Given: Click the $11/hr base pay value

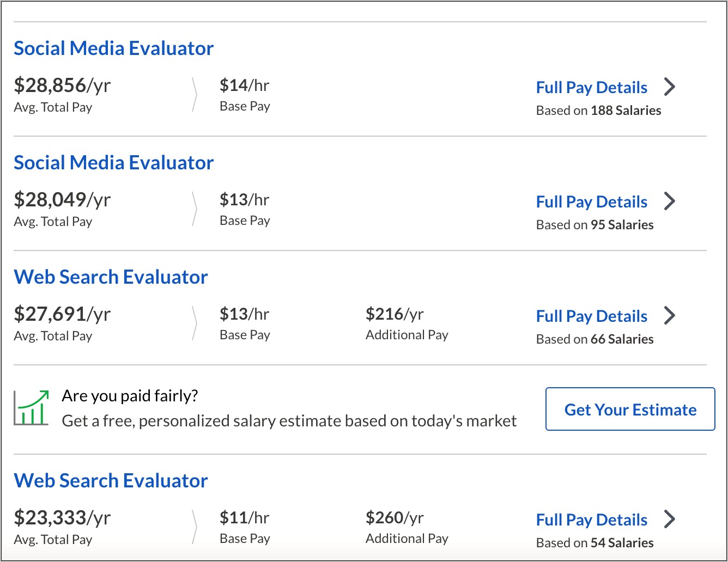Looking at the screenshot, I should click(x=244, y=518).
